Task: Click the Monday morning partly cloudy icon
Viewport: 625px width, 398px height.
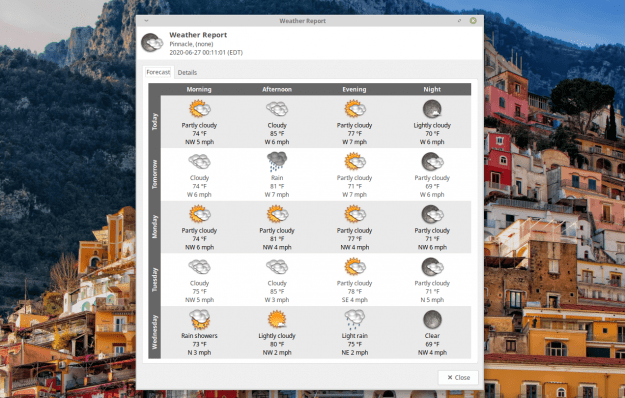Action: pos(199,214)
